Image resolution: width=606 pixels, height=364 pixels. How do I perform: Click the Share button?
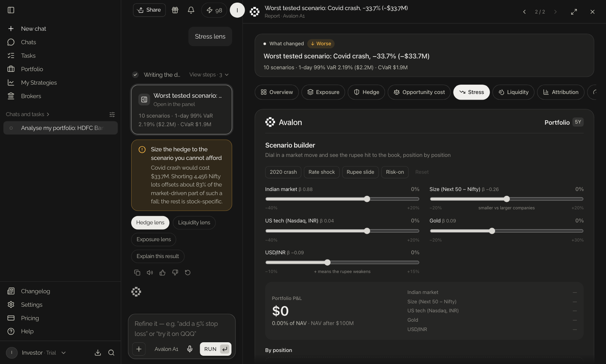pos(149,10)
